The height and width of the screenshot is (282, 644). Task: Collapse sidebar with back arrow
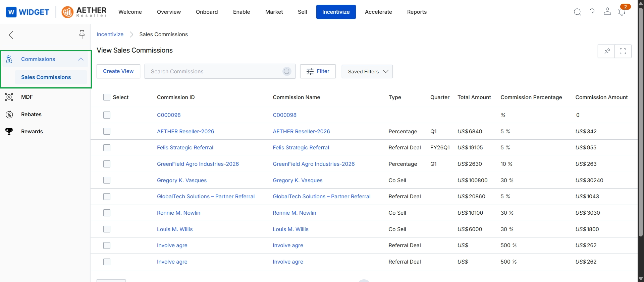tap(11, 35)
